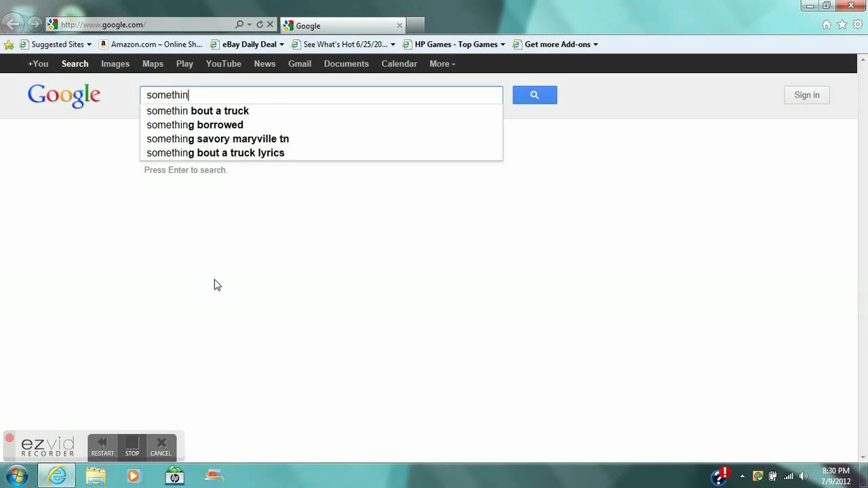
Task: Expand the More menu in the Google bar
Action: (x=442, y=64)
